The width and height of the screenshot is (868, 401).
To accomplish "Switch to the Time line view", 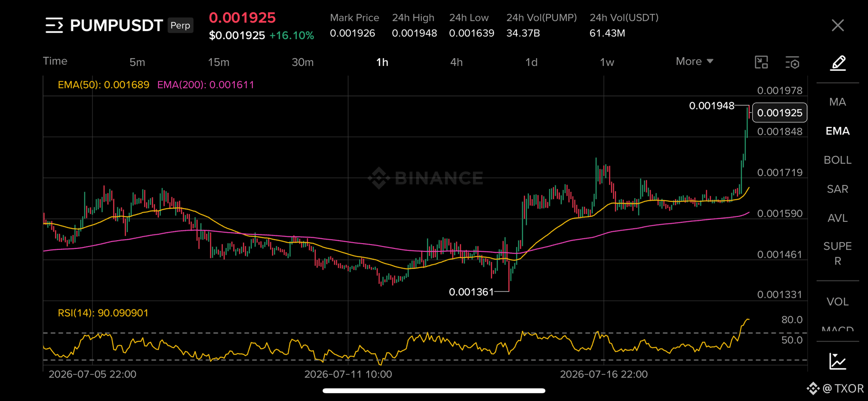I will coord(55,61).
